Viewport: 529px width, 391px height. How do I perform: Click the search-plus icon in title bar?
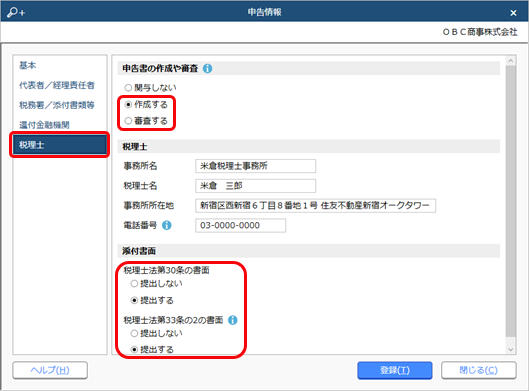[16, 12]
